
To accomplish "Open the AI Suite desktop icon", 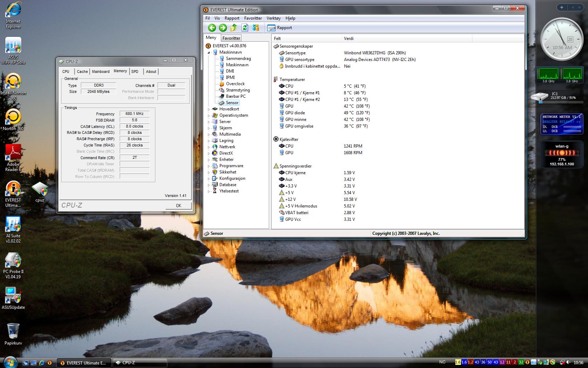I will tap(13, 230).
